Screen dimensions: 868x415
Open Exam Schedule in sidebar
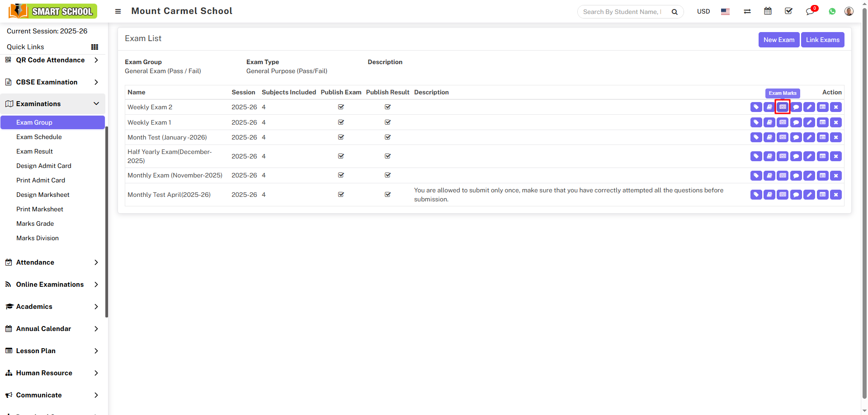click(x=39, y=137)
